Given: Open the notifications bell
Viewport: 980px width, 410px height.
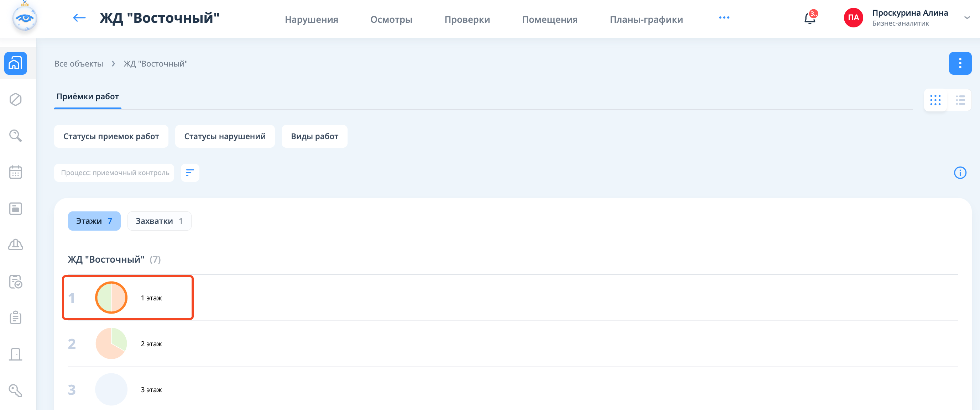Looking at the screenshot, I should tap(809, 18).
